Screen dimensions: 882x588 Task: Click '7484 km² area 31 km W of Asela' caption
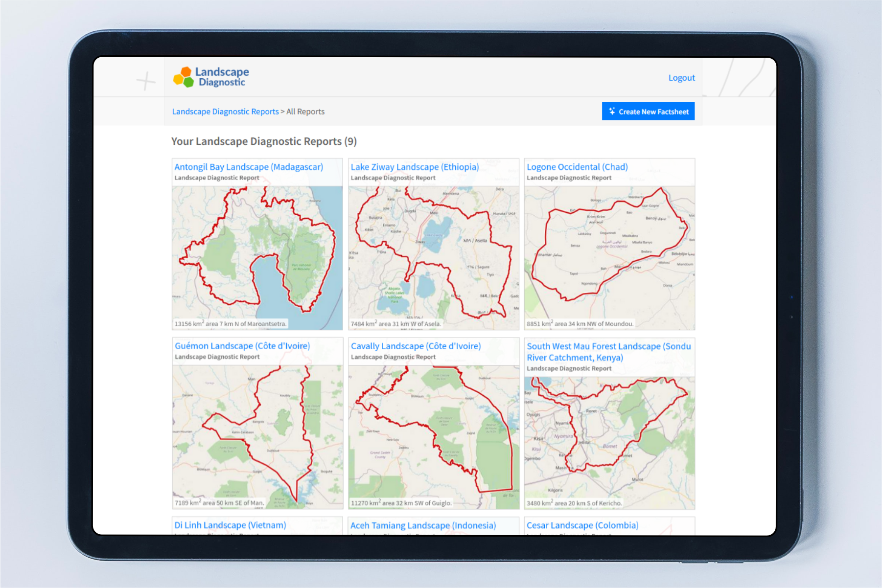pyautogui.click(x=396, y=324)
